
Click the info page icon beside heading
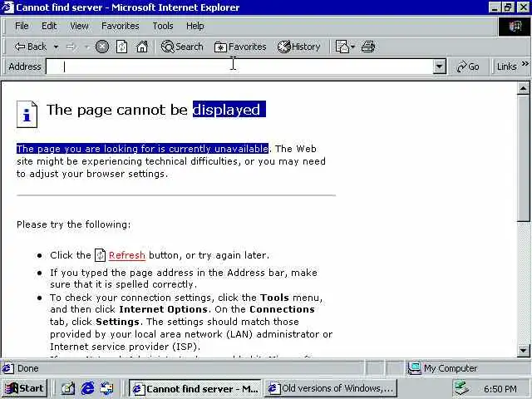pos(27,114)
